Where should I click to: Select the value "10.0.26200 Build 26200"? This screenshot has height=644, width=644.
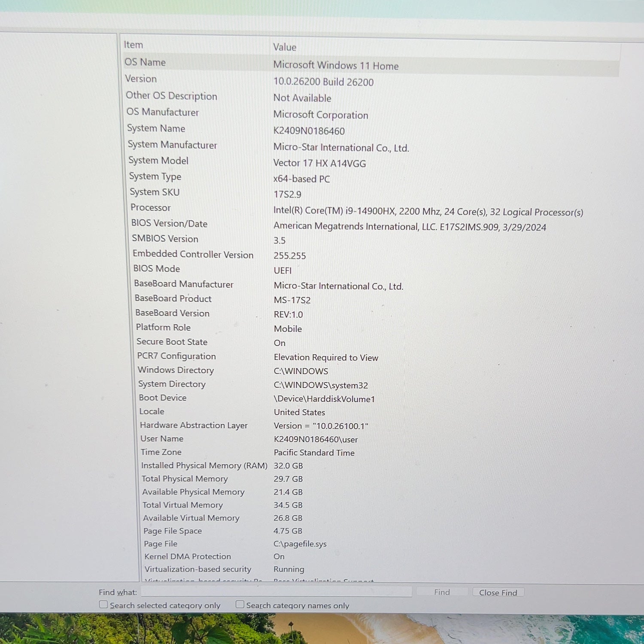323,82
